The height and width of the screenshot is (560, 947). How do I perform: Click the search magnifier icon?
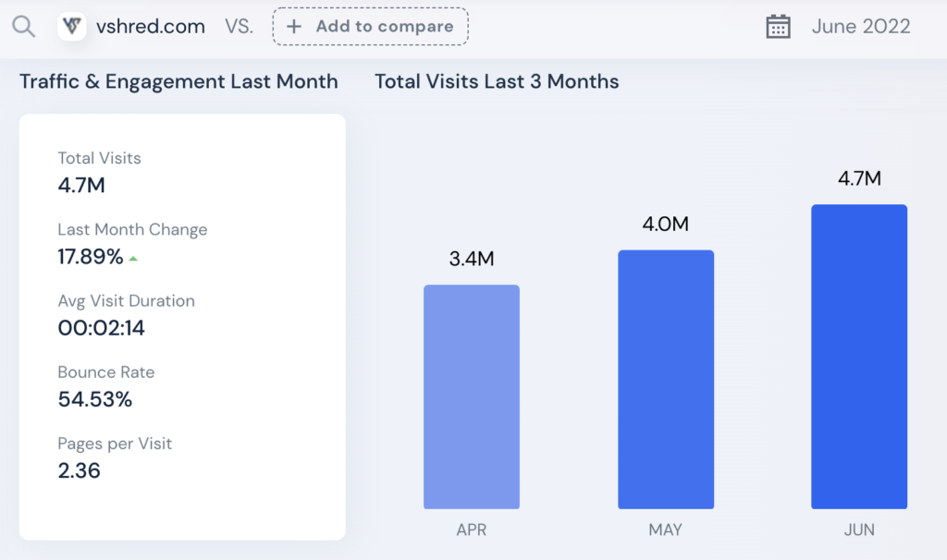[x=23, y=27]
